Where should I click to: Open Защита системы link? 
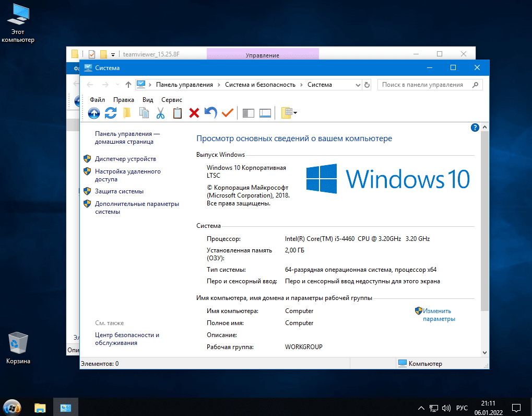pos(119,191)
